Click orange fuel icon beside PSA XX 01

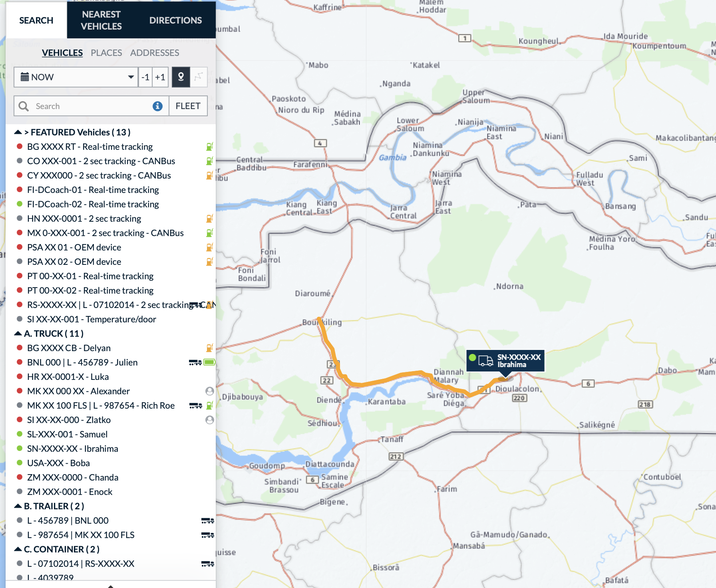209,247
